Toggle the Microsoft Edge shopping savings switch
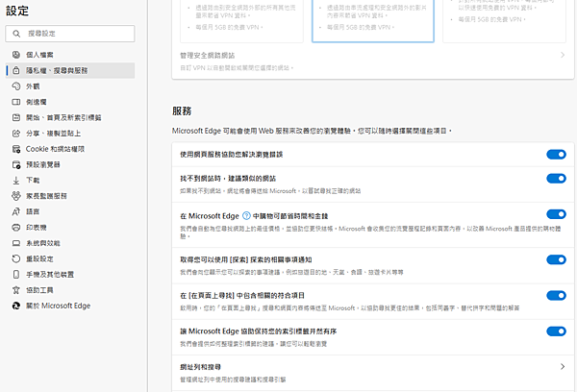577x392 pixels. tap(556, 214)
